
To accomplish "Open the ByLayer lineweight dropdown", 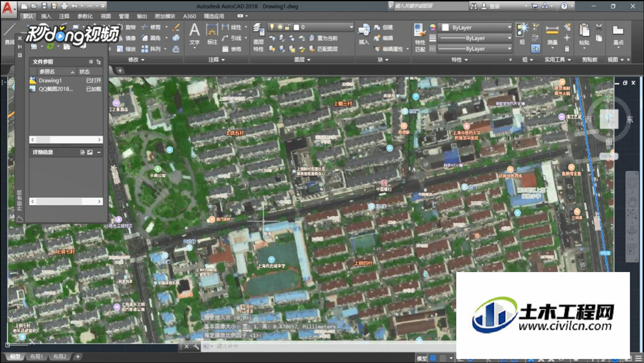I will (x=509, y=38).
